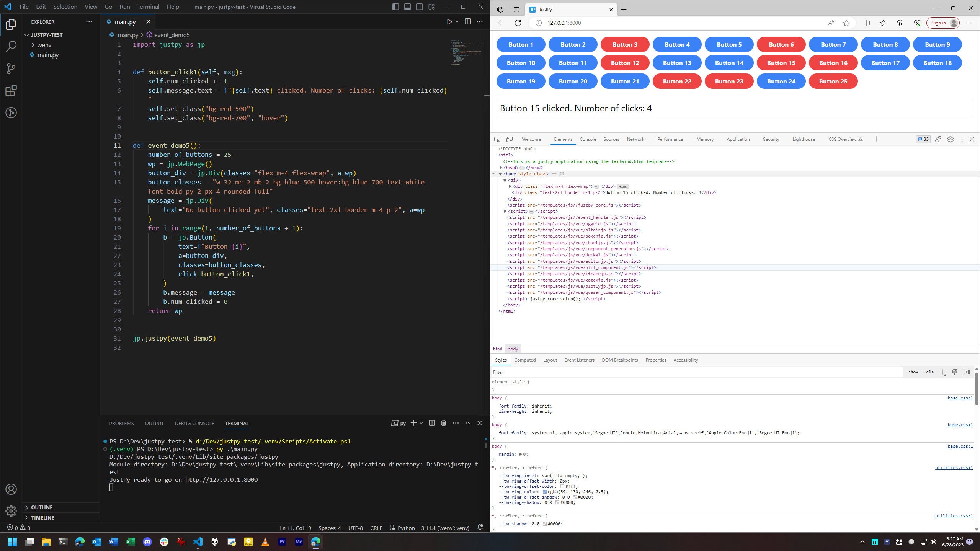The image size is (980, 551).
Task: Select Python interpreter 3.11.4 in status bar
Action: click(445, 528)
